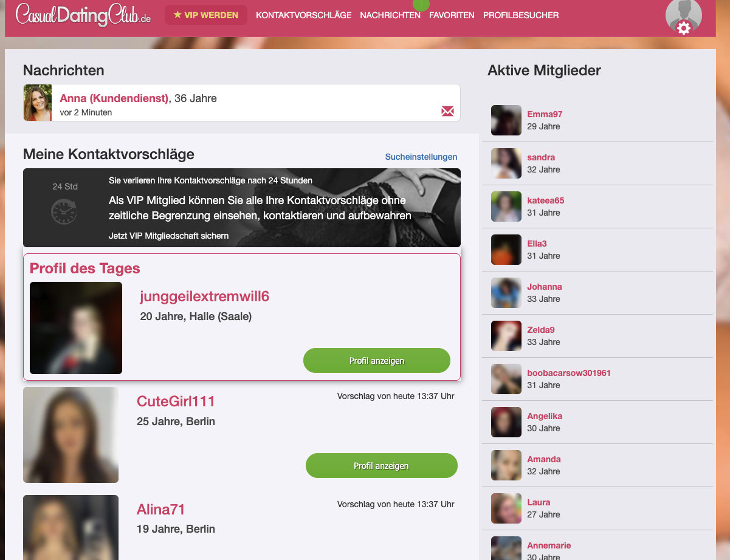Click the green notification badge above Nachrichten
Image resolution: width=730 pixels, height=560 pixels.
[x=421, y=4]
